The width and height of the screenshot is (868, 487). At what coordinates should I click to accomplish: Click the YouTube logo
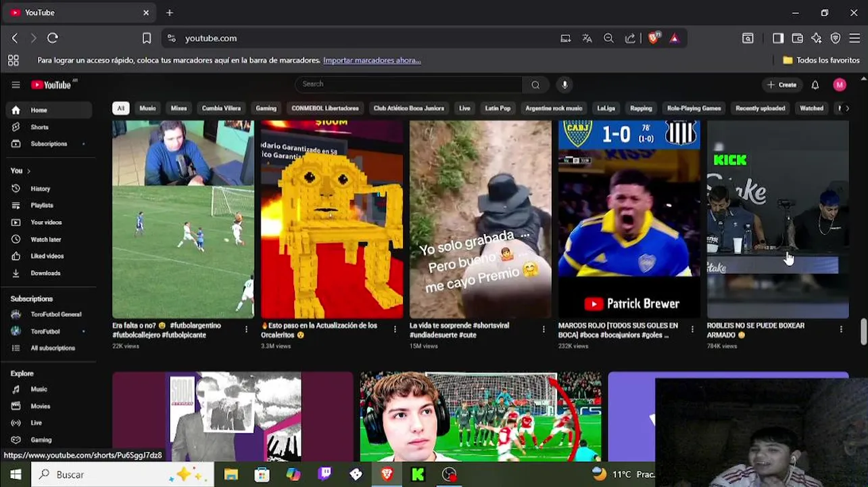tap(51, 85)
